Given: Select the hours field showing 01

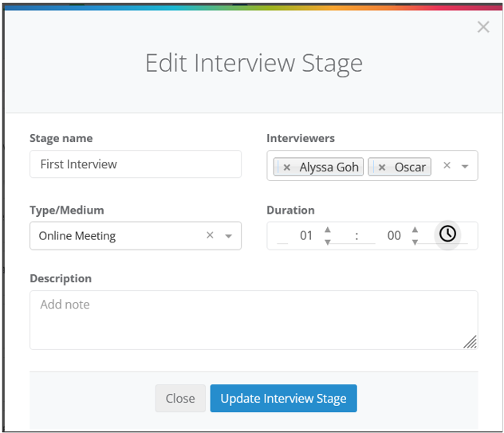Looking at the screenshot, I should [305, 235].
